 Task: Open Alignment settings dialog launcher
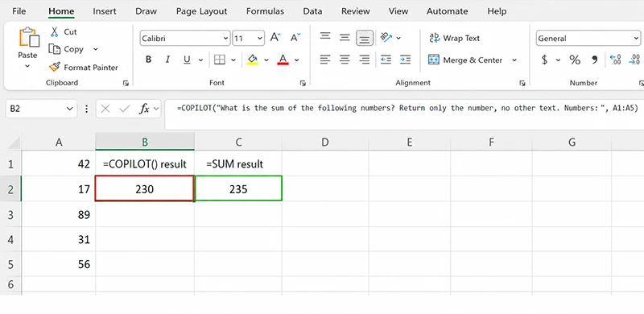[x=522, y=84]
